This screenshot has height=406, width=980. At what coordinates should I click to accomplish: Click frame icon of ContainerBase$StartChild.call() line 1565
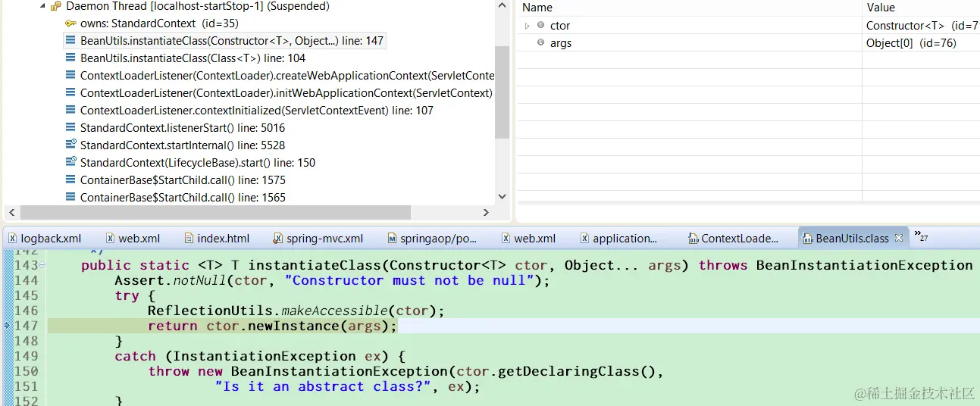(x=70, y=198)
